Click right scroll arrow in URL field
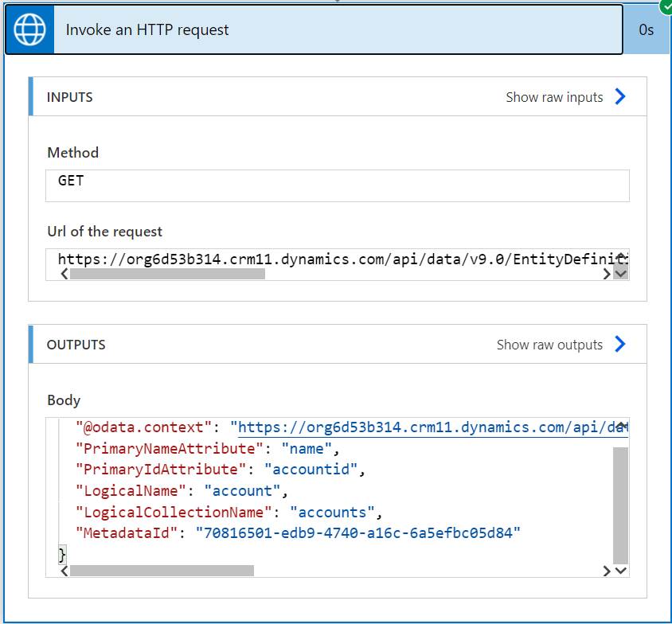The image size is (672, 624). [x=607, y=274]
